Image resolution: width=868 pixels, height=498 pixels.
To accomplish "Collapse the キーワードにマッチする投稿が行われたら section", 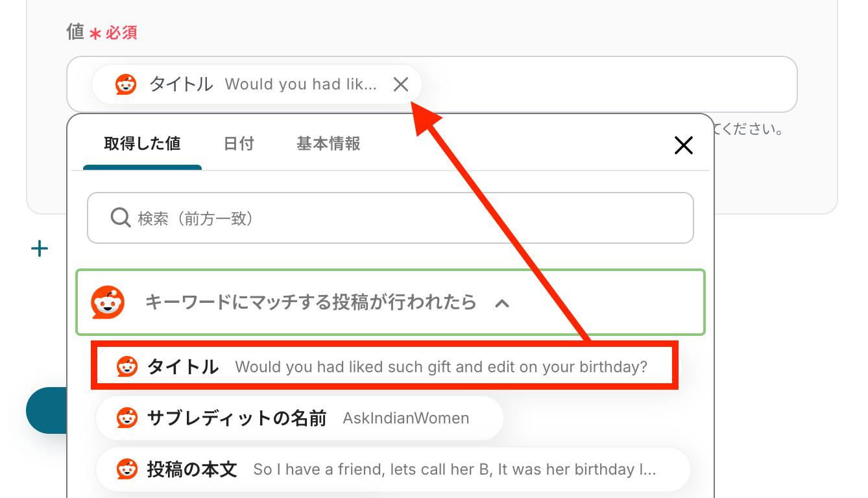I will coord(501,303).
